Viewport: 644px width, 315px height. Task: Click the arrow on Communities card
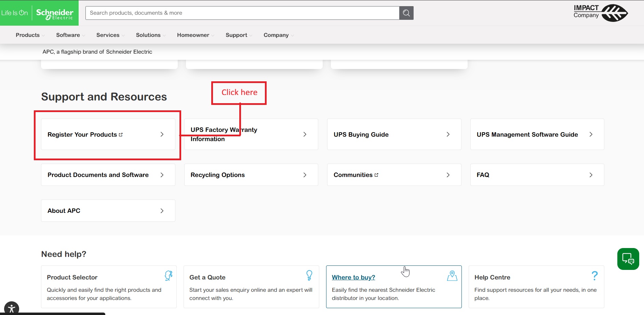[x=448, y=175]
